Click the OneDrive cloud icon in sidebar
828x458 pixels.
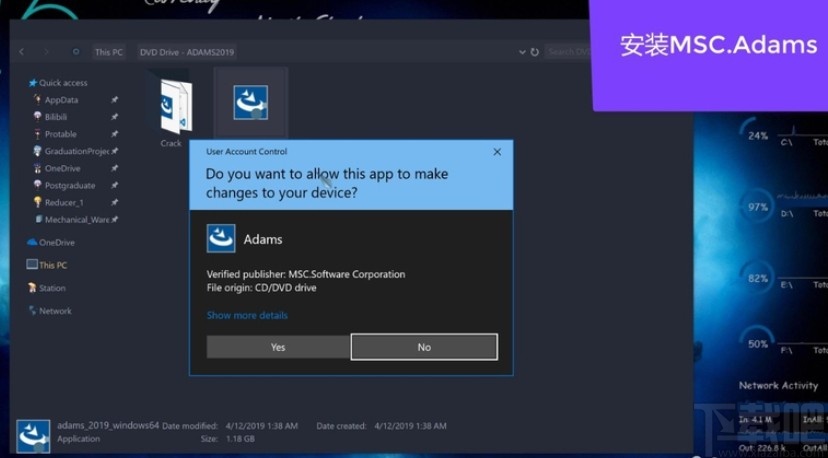click(x=32, y=242)
